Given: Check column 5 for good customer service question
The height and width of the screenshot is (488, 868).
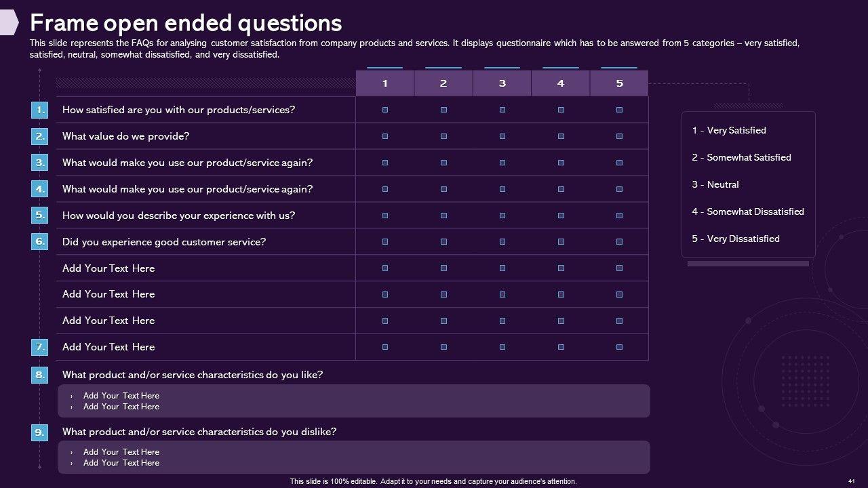Looking at the screenshot, I should 619,241.
